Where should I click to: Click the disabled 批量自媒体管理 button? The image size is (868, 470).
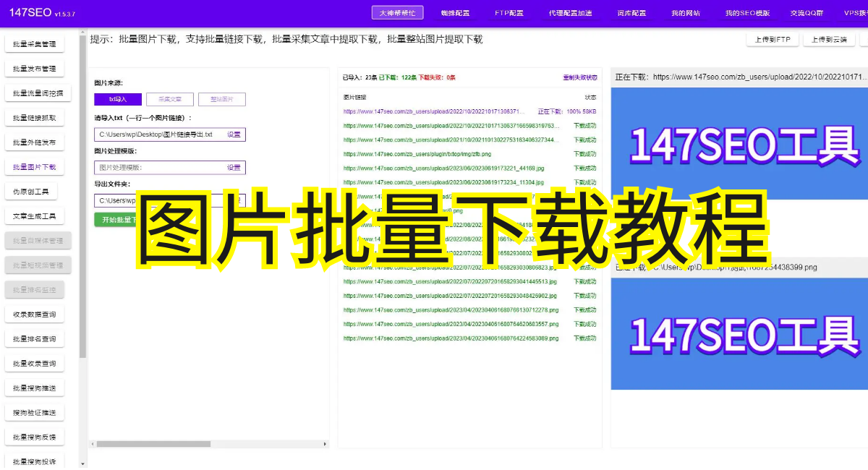[x=38, y=241]
